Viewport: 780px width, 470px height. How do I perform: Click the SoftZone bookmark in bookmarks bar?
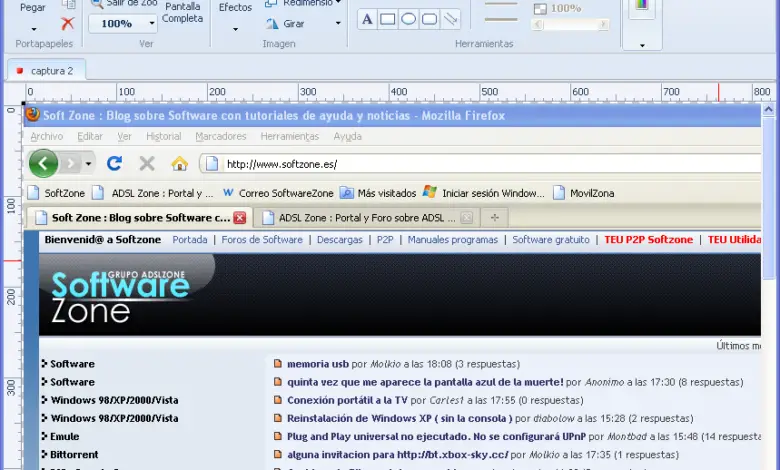pos(56,193)
